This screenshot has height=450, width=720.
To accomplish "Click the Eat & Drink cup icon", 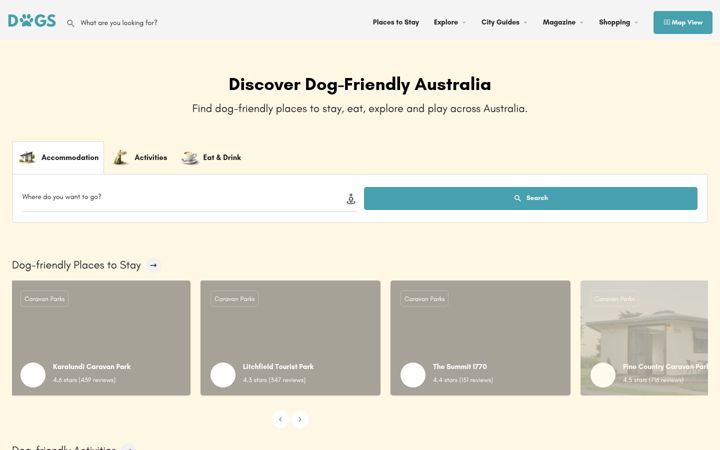I will pyautogui.click(x=189, y=158).
